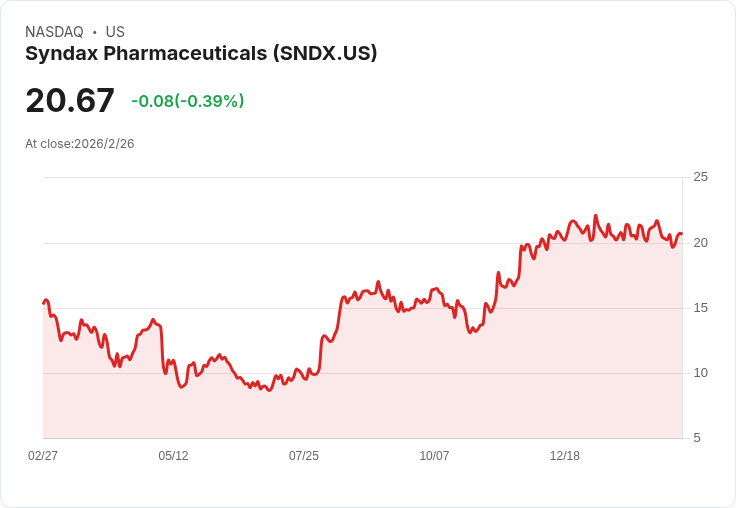Screen dimensions: 736x508
Task: Click the 10 y-axis price label
Action: coord(700,373)
